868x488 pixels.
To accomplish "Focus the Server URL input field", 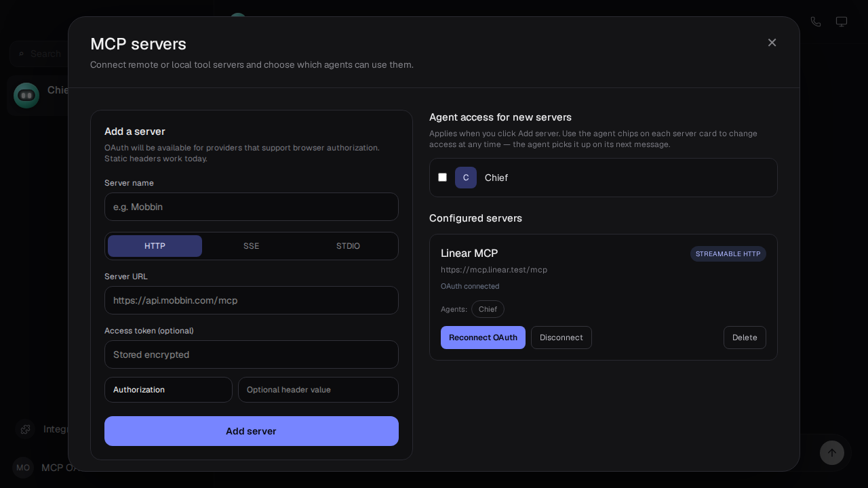I will point(252,300).
